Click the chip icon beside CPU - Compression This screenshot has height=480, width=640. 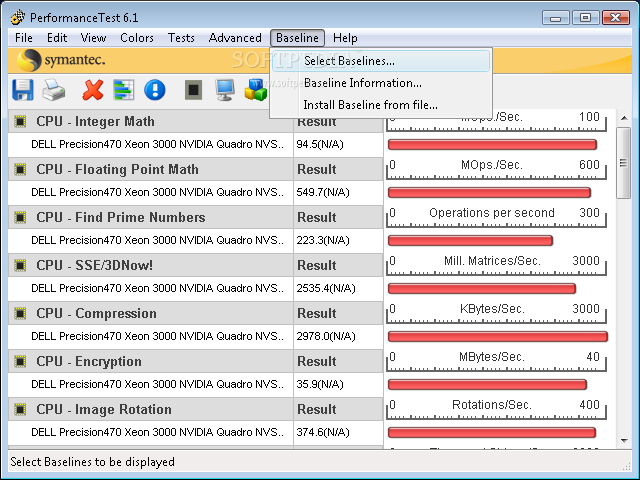(20, 313)
